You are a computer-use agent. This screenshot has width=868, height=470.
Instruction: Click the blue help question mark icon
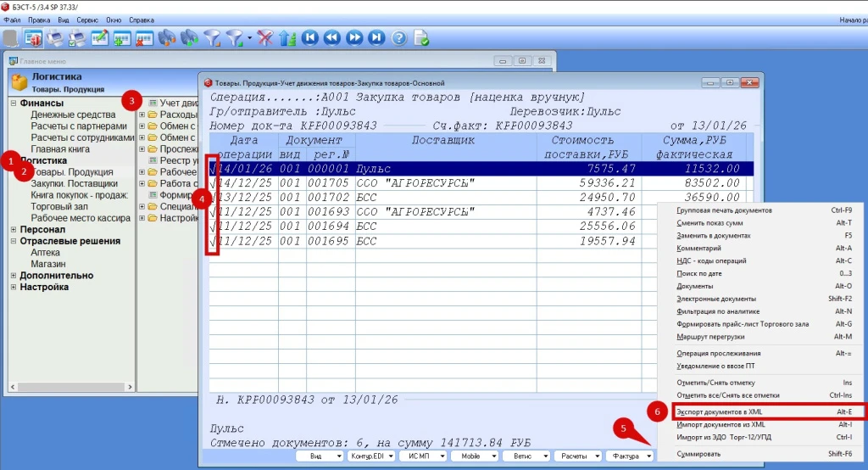(398, 38)
